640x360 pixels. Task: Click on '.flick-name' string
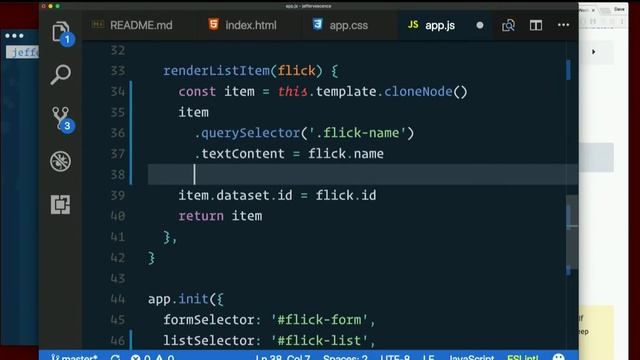coord(357,133)
